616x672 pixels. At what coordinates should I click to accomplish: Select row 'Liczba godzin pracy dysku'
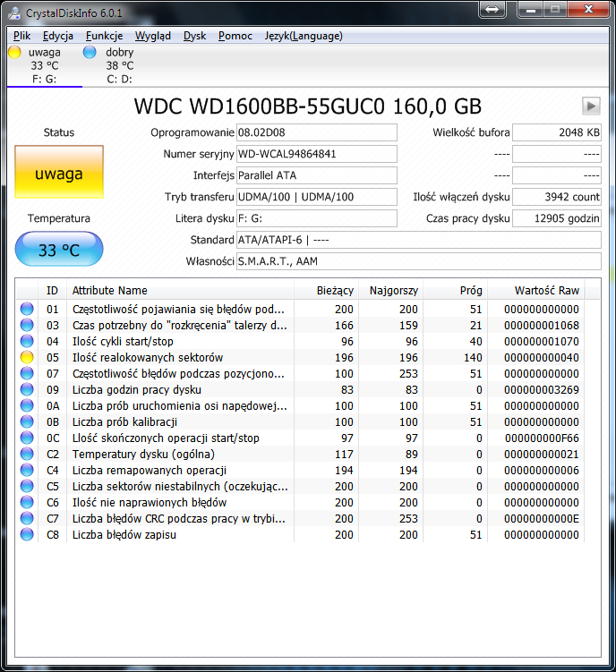tap(300, 389)
